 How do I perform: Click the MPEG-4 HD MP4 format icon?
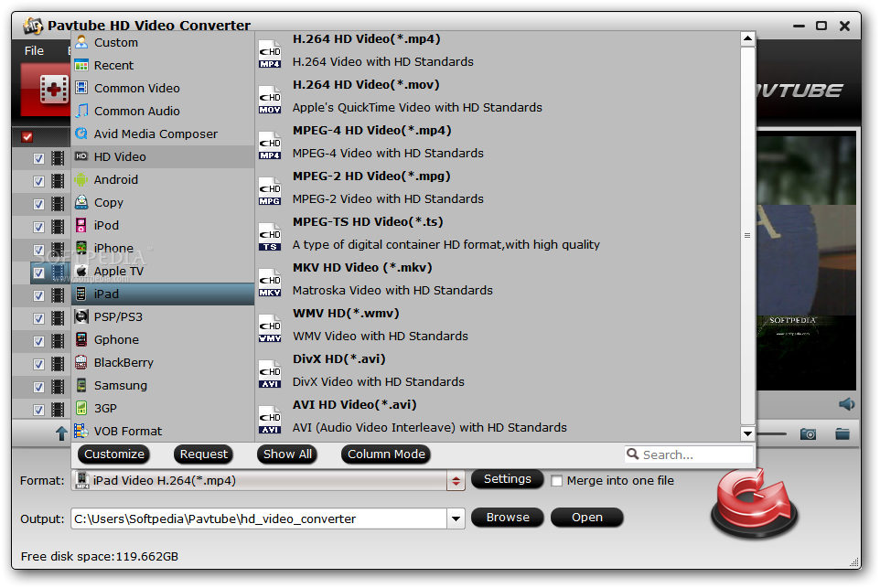(x=270, y=145)
